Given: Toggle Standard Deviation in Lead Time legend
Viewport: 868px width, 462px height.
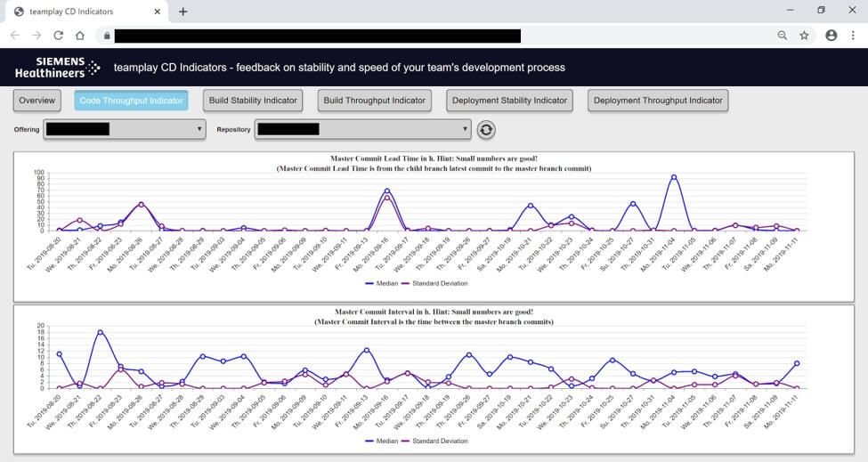Looking at the screenshot, I should click(x=434, y=283).
